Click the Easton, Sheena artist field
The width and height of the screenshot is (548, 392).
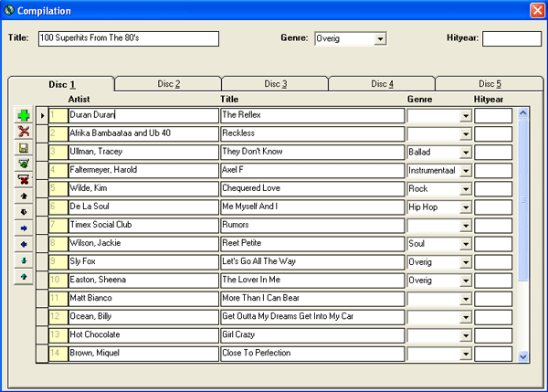pyautogui.click(x=143, y=281)
